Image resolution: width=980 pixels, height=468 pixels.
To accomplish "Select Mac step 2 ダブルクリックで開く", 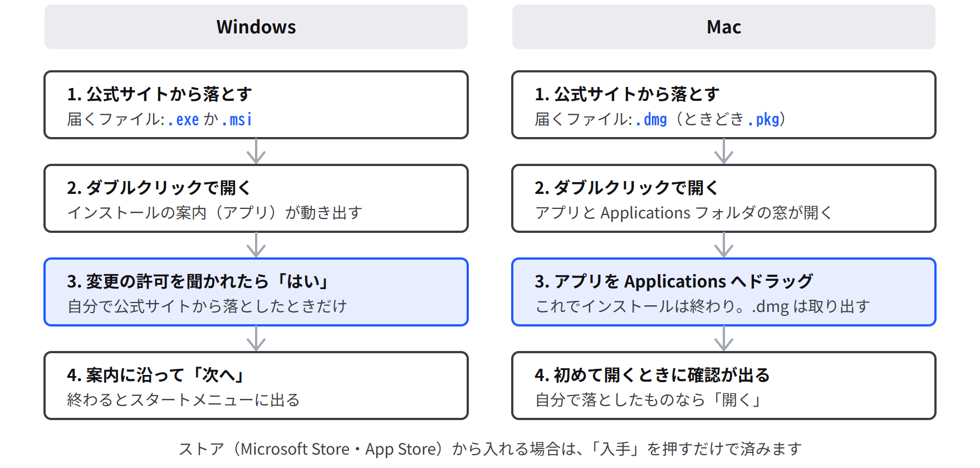I will pyautogui.click(x=724, y=198).
